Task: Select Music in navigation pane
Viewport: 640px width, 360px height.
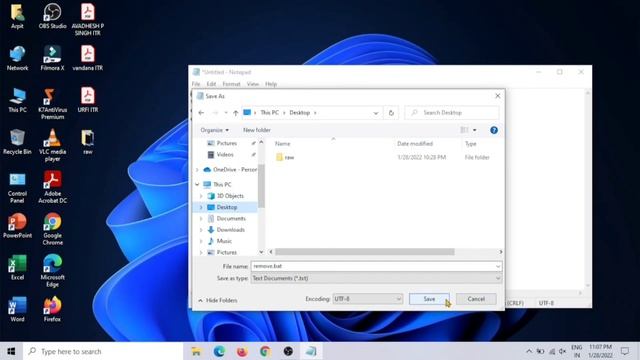Action: point(224,241)
